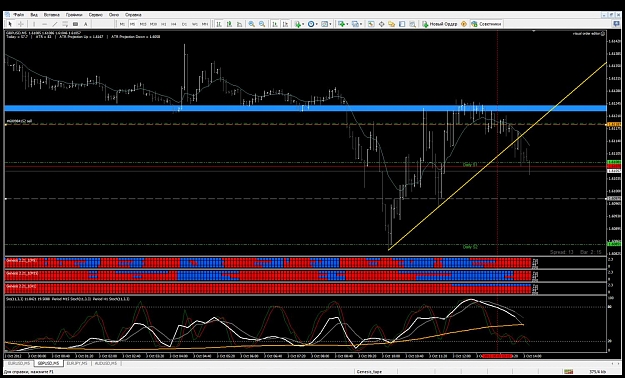This screenshot has width=625, height=378.
Task: Toggle chart shift from right edge
Action: pyautogui.click(x=285, y=24)
